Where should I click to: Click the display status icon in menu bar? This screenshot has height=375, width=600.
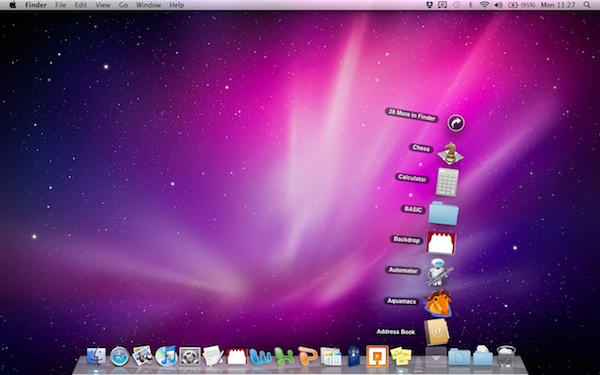[x=442, y=5]
